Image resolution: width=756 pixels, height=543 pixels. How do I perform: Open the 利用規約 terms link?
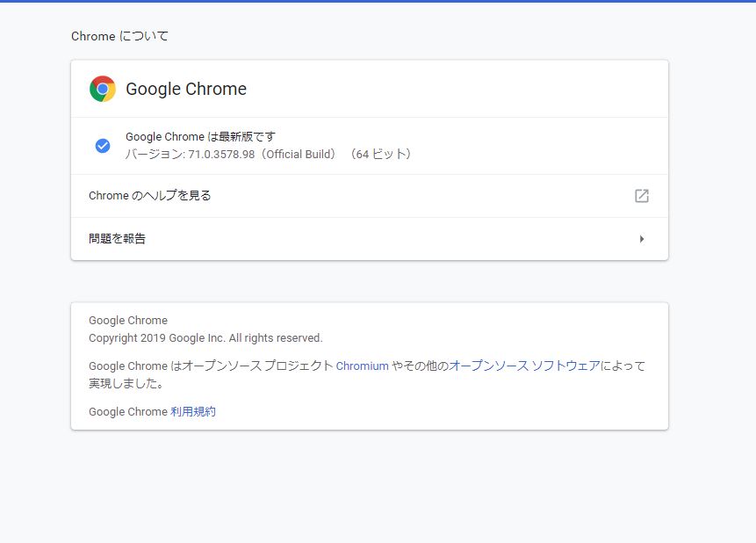coord(193,412)
